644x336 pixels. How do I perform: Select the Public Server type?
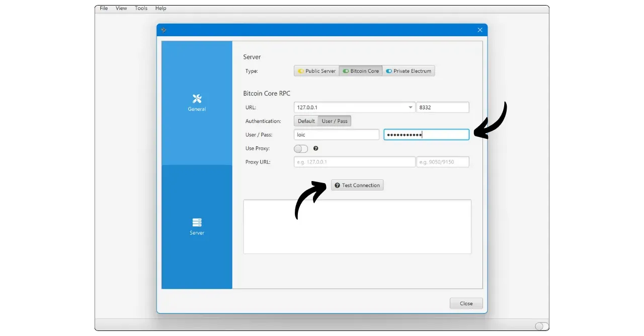click(316, 71)
